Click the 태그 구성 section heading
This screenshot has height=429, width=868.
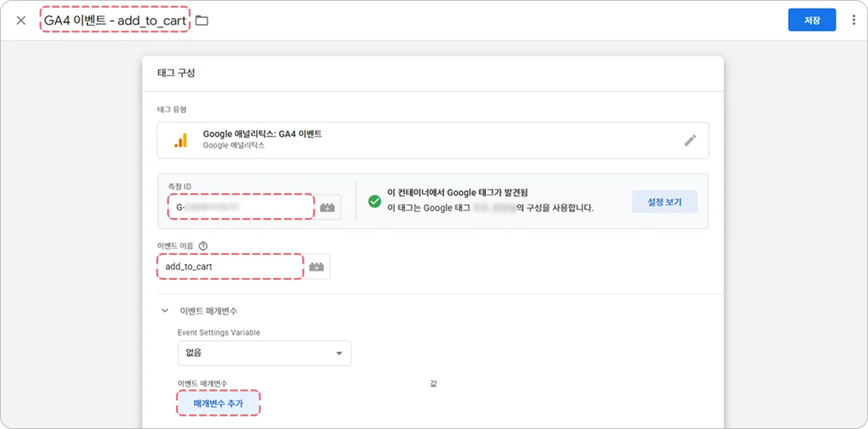click(x=176, y=73)
